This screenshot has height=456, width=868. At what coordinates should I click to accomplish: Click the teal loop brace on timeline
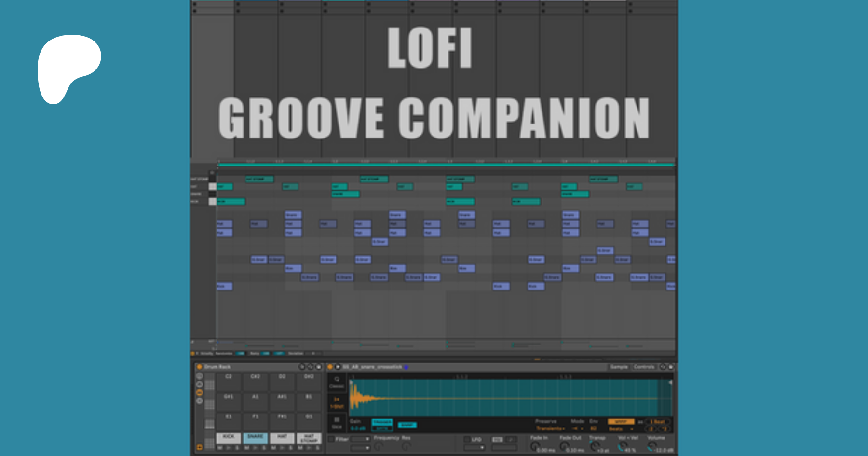[x=446, y=165]
